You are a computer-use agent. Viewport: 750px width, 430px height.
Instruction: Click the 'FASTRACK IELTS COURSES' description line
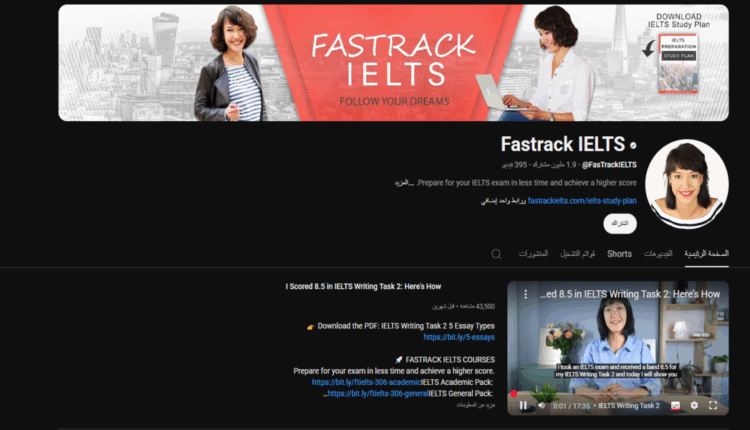pyautogui.click(x=450, y=360)
